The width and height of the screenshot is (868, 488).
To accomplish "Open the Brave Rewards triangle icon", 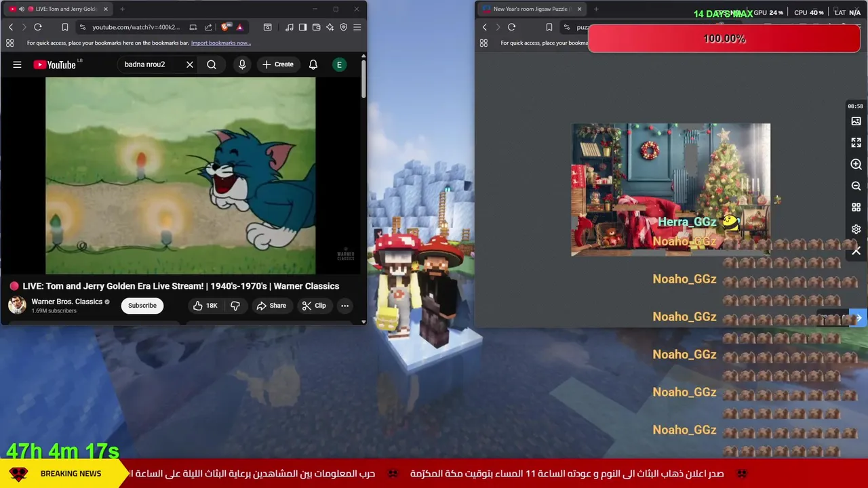I will 239,27.
